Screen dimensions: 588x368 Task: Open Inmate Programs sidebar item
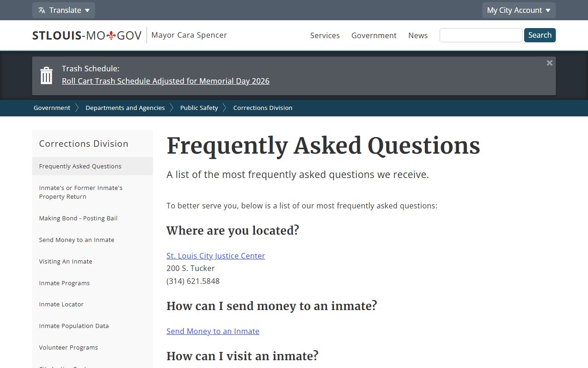tap(92, 283)
